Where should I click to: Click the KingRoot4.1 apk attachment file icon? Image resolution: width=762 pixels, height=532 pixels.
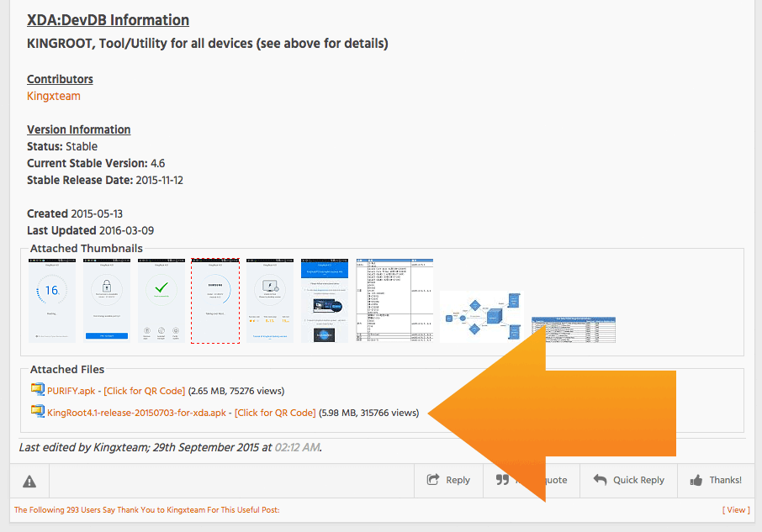[x=37, y=411]
